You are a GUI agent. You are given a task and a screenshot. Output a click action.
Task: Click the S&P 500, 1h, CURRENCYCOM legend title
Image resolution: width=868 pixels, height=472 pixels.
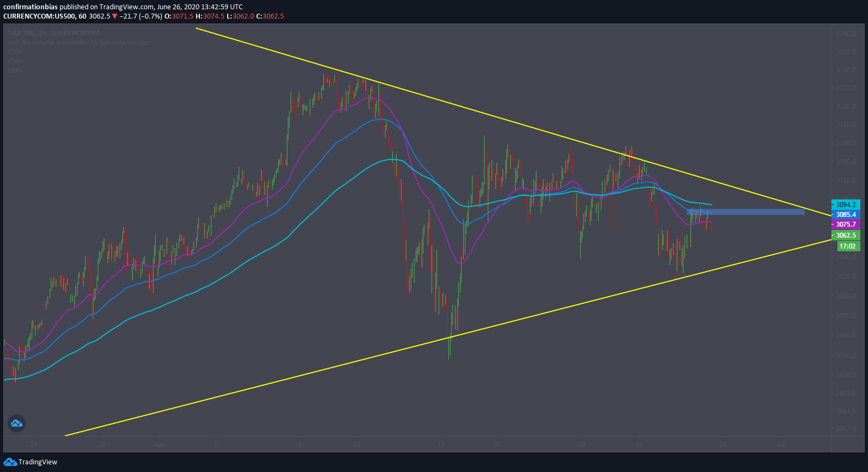coord(54,33)
